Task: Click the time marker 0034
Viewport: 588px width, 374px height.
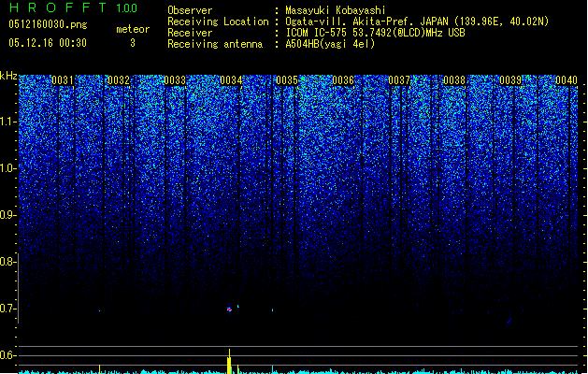Action: [231, 80]
